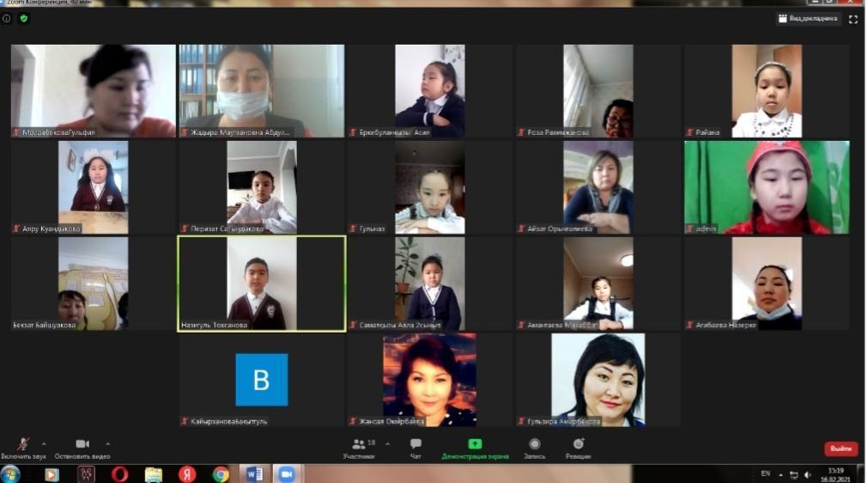This screenshot has height=483, width=868.
Task: Launch Google Chrome from the taskbar
Action: click(x=221, y=474)
